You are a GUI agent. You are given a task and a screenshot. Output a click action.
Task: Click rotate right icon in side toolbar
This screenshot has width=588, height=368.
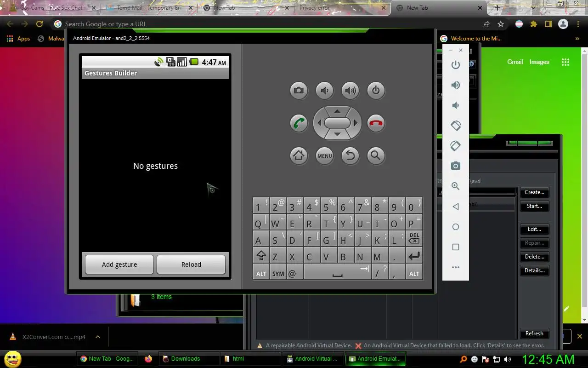(x=456, y=146)
